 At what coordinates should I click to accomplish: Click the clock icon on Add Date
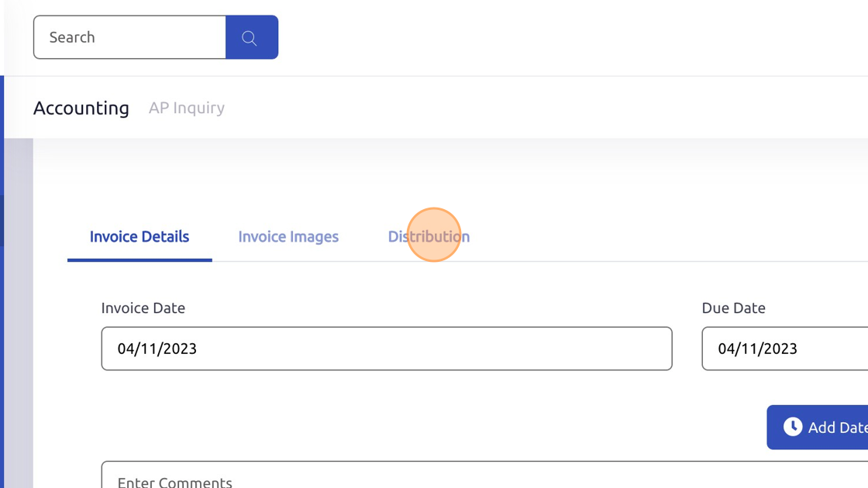(x=793, y=427)
